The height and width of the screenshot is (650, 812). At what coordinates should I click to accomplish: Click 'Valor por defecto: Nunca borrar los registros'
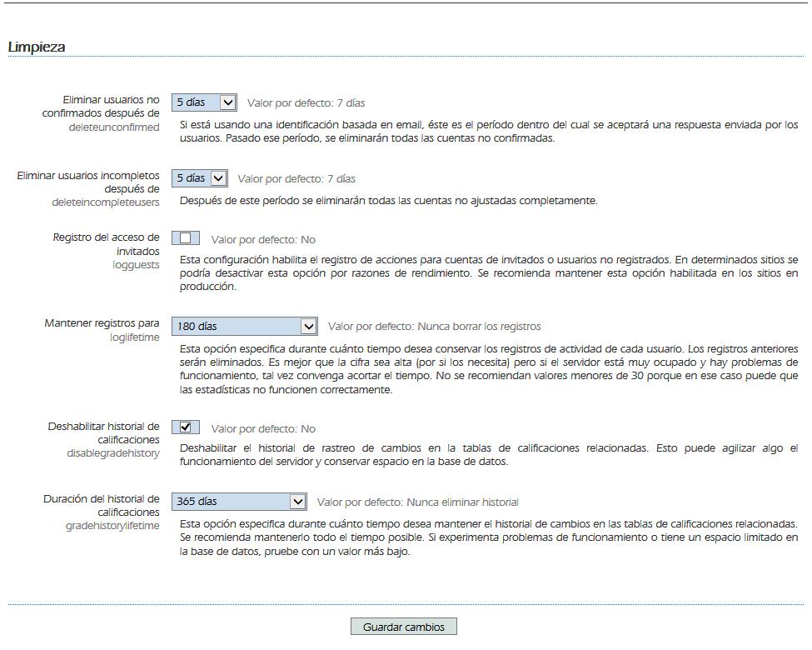click(434, 327)
